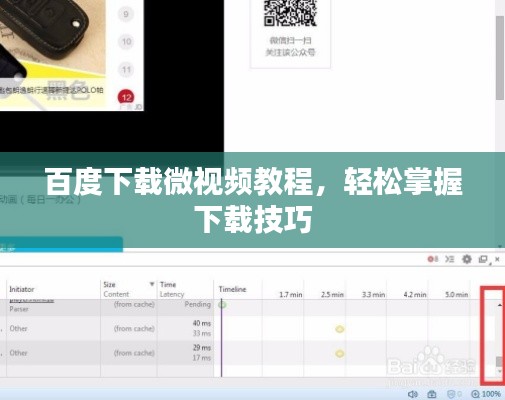Open the 100% zoom control
Screen dimensions: 505x400
pyautogui.click(x=486, y=394)
